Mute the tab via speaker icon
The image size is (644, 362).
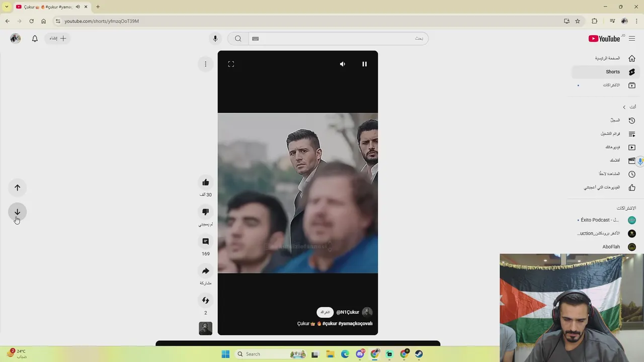(x=77, y=7)
